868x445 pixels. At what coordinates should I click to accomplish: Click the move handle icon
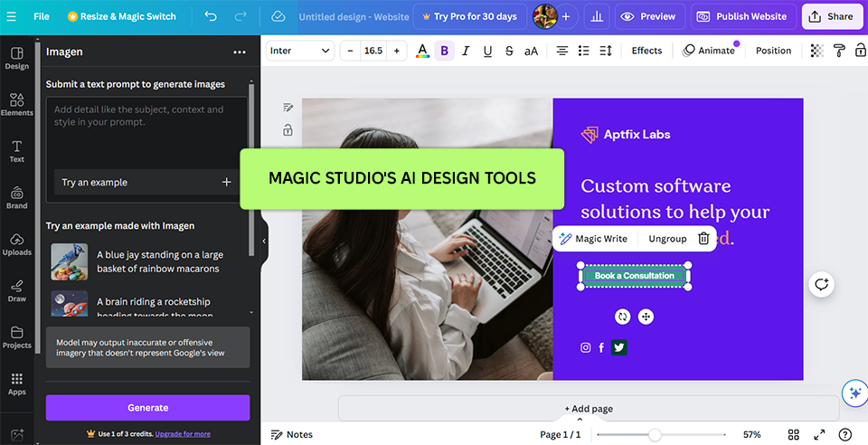click(646, 317)
